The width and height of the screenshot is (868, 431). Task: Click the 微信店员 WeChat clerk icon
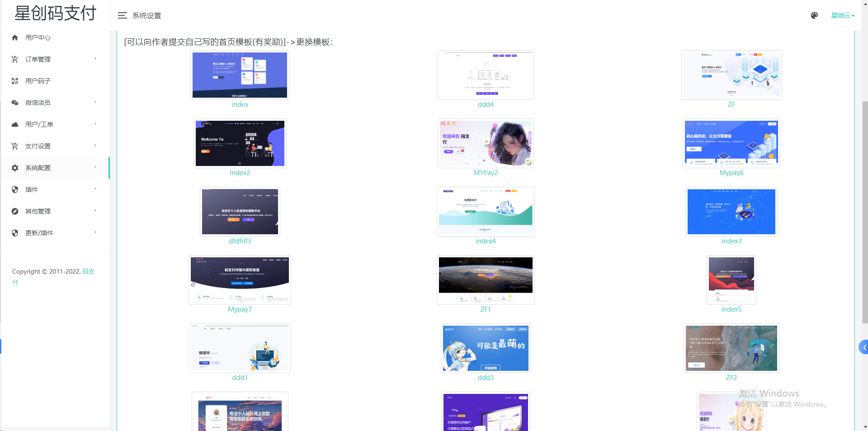coord(15,102)
